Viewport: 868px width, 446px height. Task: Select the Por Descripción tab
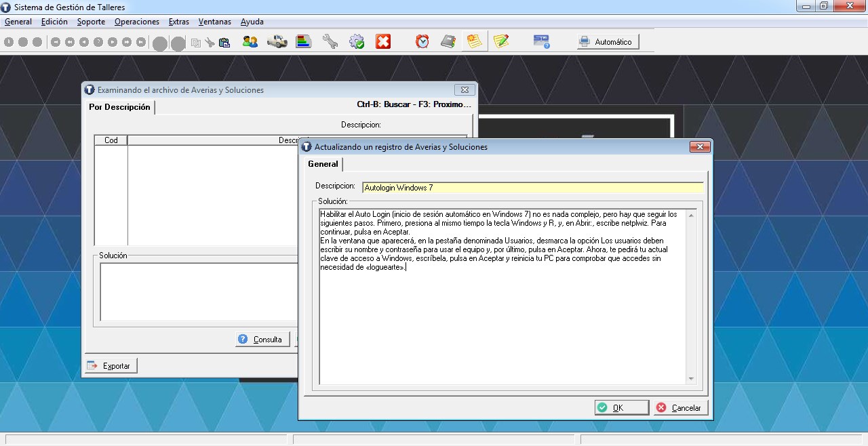119,107
